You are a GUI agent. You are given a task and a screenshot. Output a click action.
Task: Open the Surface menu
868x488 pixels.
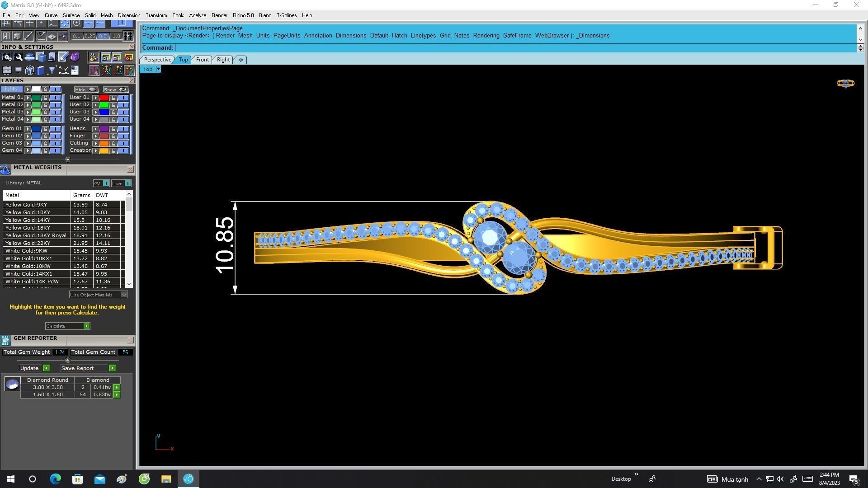[x=71, y=15]
